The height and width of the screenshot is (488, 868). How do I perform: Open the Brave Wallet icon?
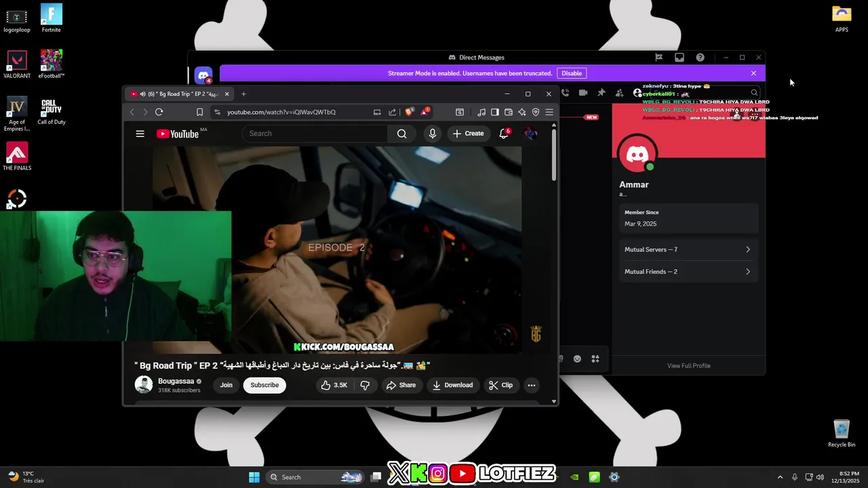[x=509, y=112]
